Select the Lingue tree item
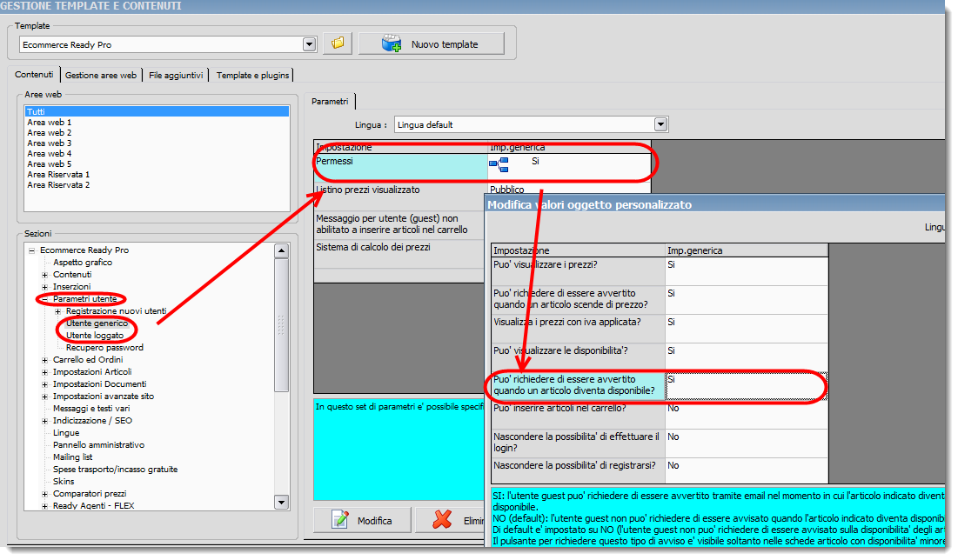The height and width of the screenshot is (560, 958). (66, 434)
